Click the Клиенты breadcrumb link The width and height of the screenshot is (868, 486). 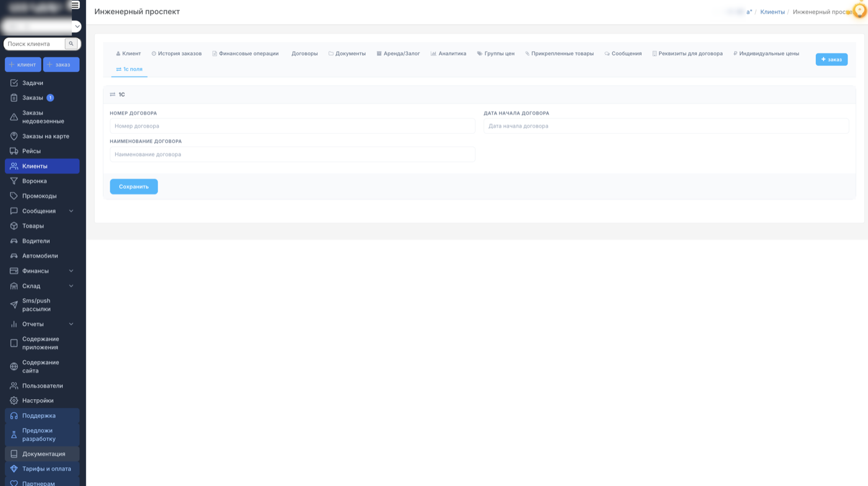pos(772,12)
